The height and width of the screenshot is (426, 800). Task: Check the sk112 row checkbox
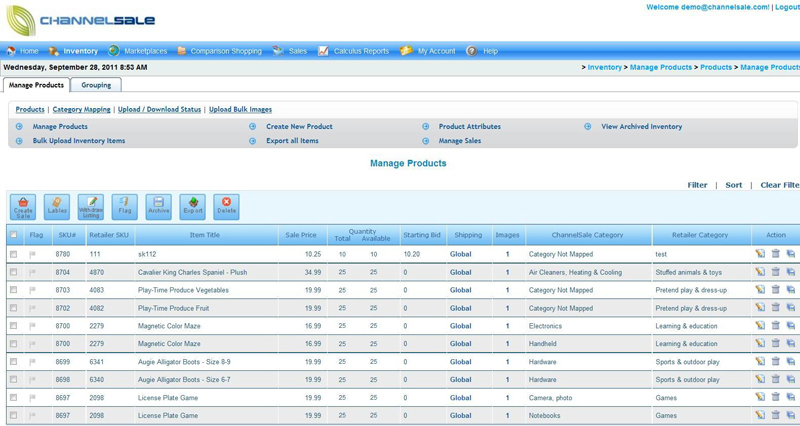[13, 254]
